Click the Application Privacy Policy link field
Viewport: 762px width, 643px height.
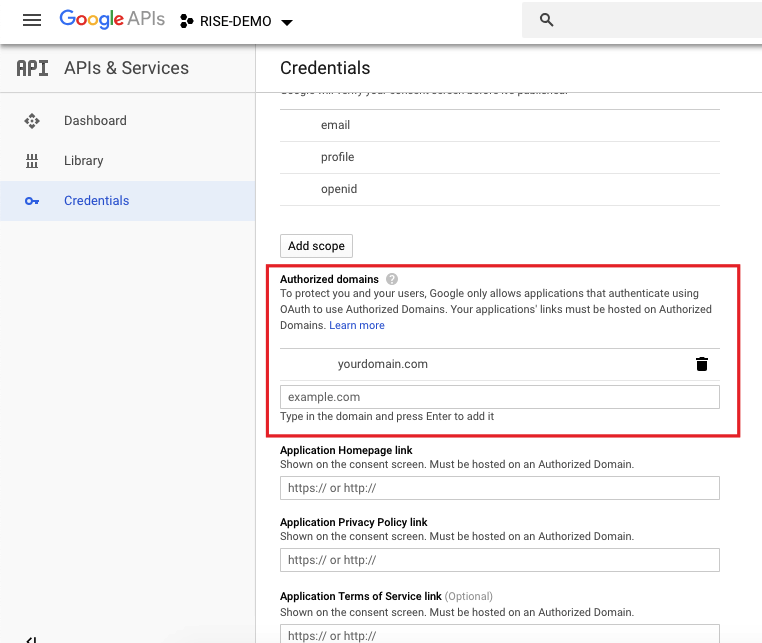[x=500, y=560]
